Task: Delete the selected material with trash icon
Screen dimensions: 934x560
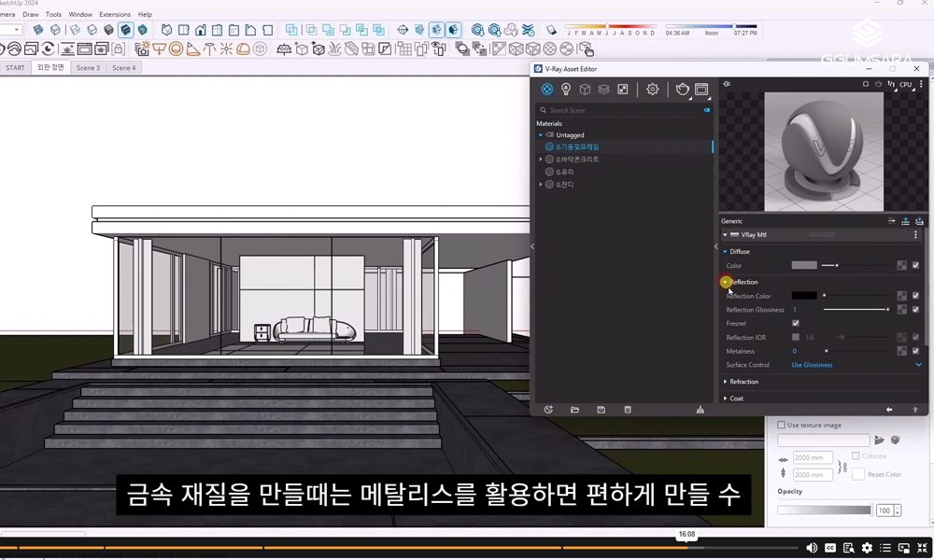Action: pos(628,410)
